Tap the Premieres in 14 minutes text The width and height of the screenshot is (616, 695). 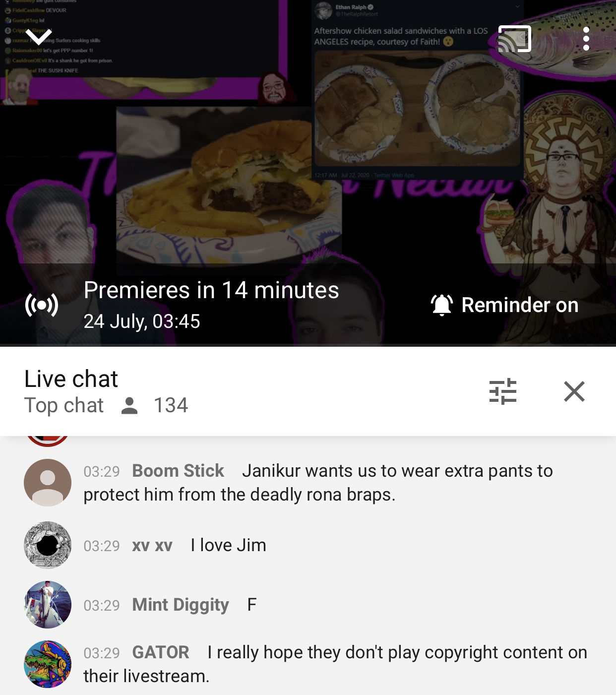pyautogui.click(x=211, y=290)
